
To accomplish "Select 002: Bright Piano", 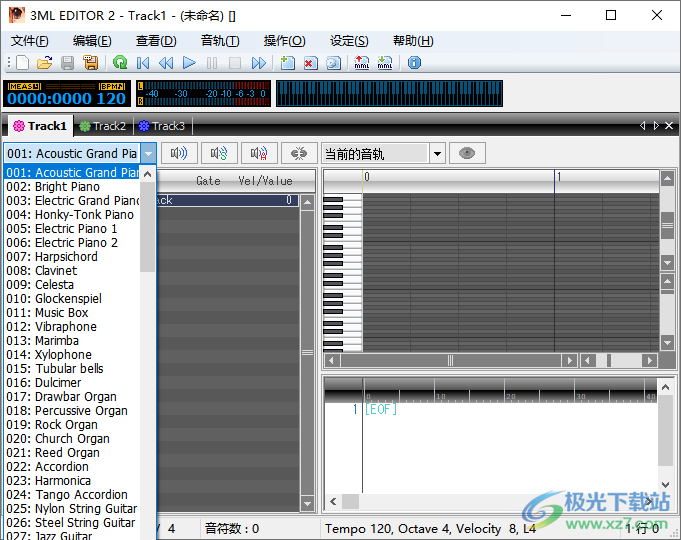I will [72, 186].
